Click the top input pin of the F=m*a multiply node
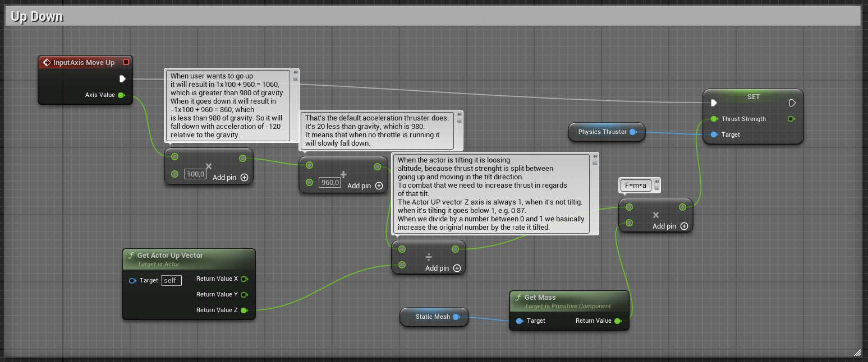 click(629, 207)
